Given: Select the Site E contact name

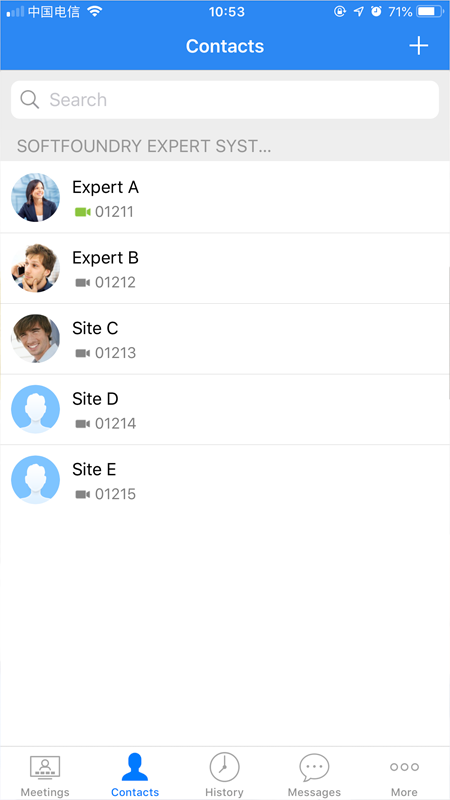Looking at the screenshot, I should 94,469.
